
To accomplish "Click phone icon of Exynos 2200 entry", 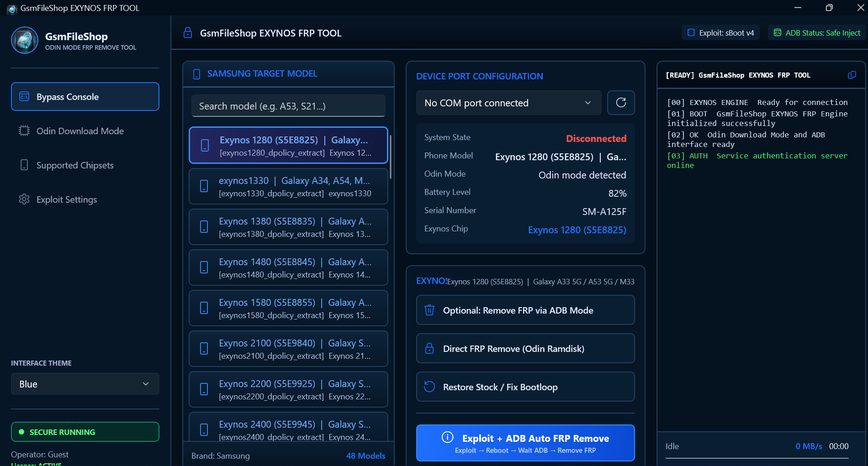I will [204, 389].
